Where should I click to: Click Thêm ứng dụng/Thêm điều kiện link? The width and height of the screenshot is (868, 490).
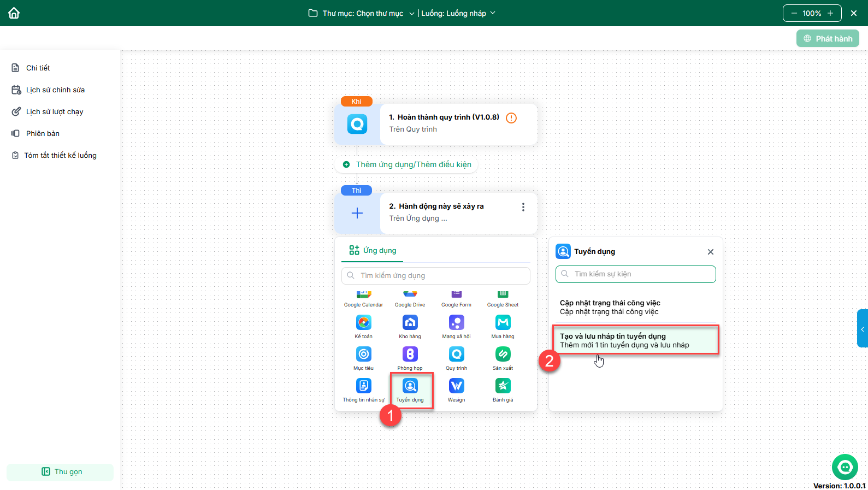[413, 164]
